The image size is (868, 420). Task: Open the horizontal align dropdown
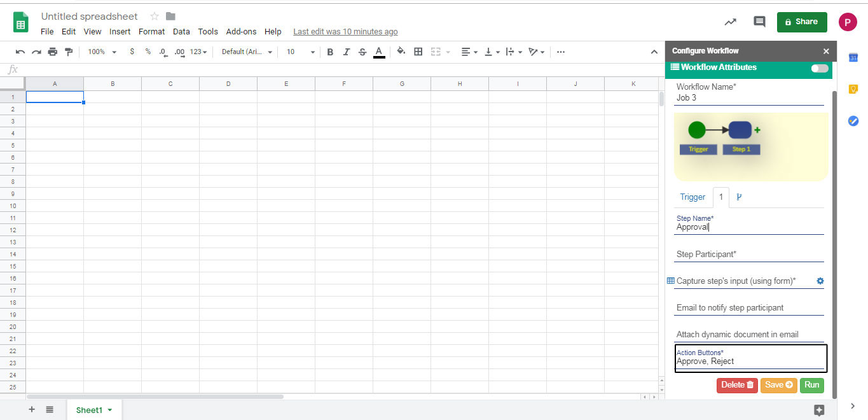[469, 52]
